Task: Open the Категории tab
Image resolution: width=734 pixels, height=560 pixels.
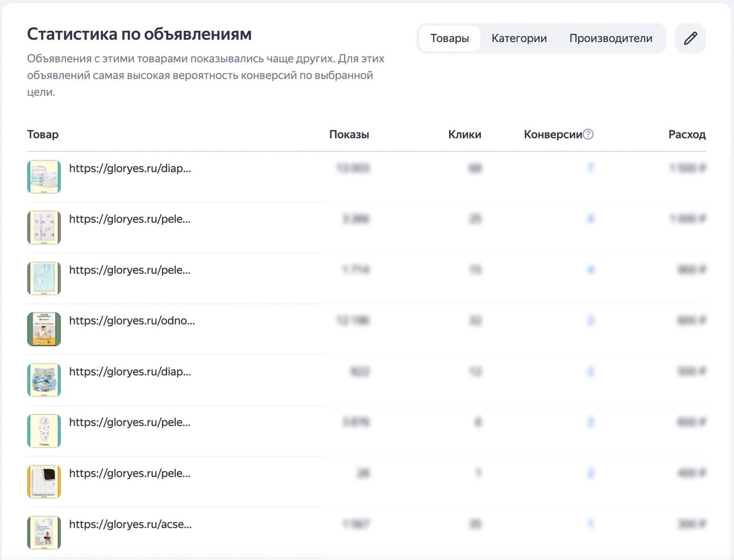Action: [519, 38]
